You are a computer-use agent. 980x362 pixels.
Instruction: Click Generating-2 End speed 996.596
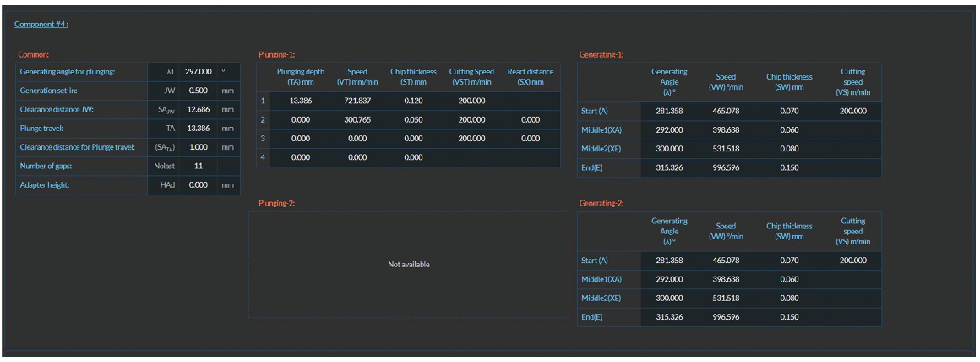tap(726, 317)
